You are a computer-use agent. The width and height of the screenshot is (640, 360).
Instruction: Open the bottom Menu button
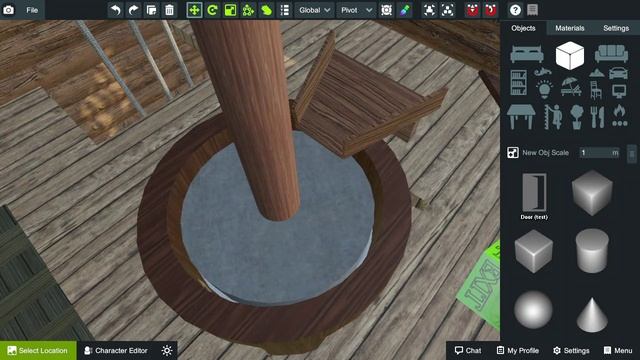coord(618,351)
